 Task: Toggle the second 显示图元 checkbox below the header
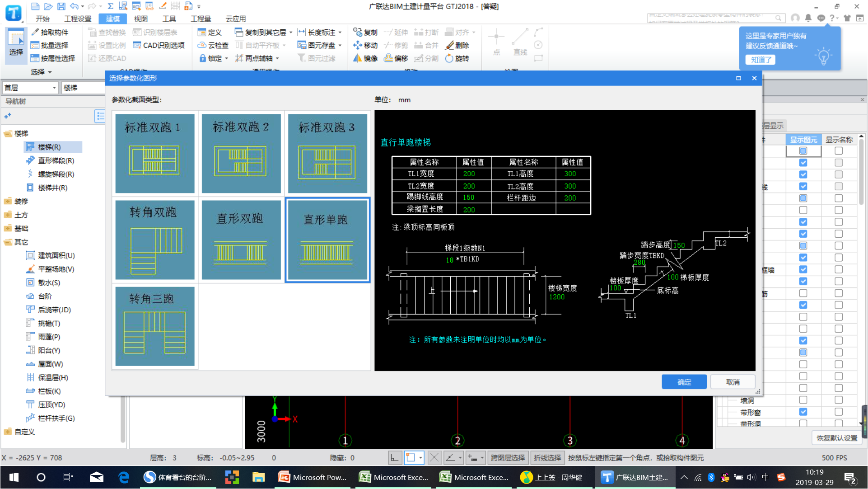coord(803,162)
